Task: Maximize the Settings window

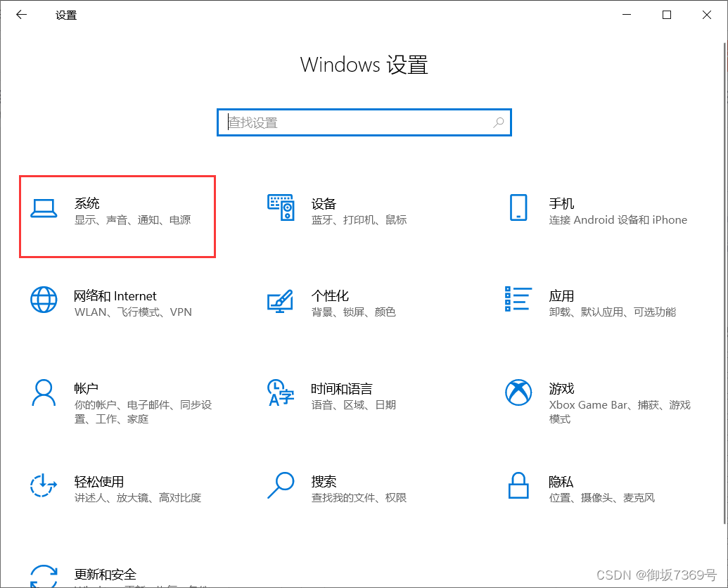Action: click(667, 15)
